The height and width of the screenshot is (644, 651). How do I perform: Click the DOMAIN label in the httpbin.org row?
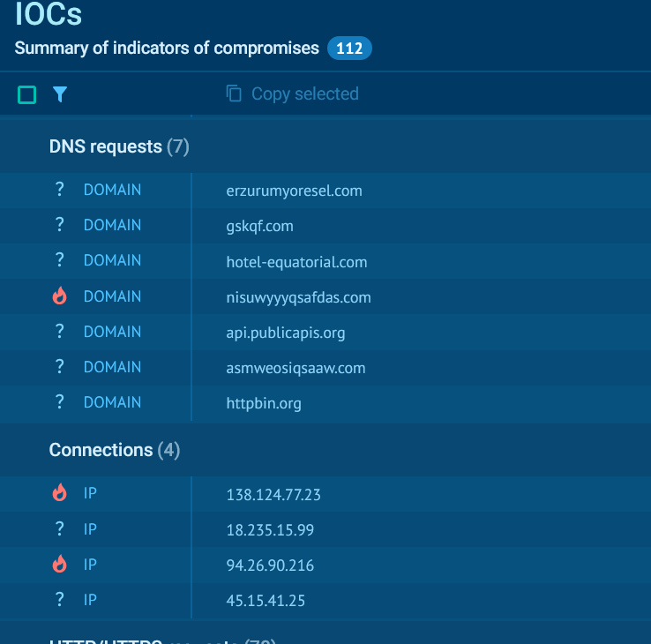coord(113,402)
